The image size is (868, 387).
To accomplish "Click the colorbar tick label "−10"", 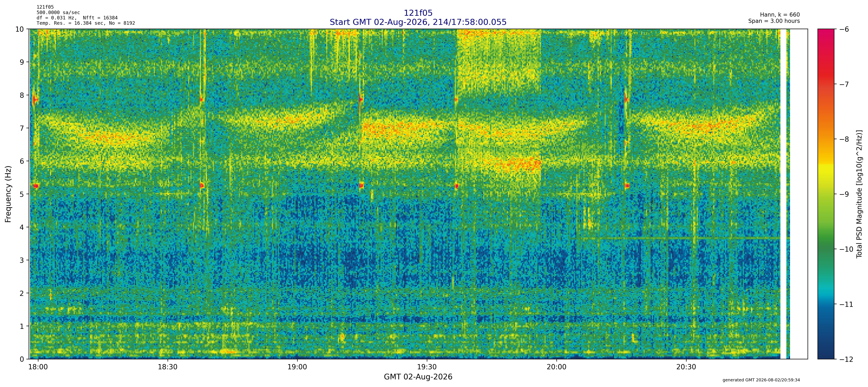I will [x=846, y=249].
